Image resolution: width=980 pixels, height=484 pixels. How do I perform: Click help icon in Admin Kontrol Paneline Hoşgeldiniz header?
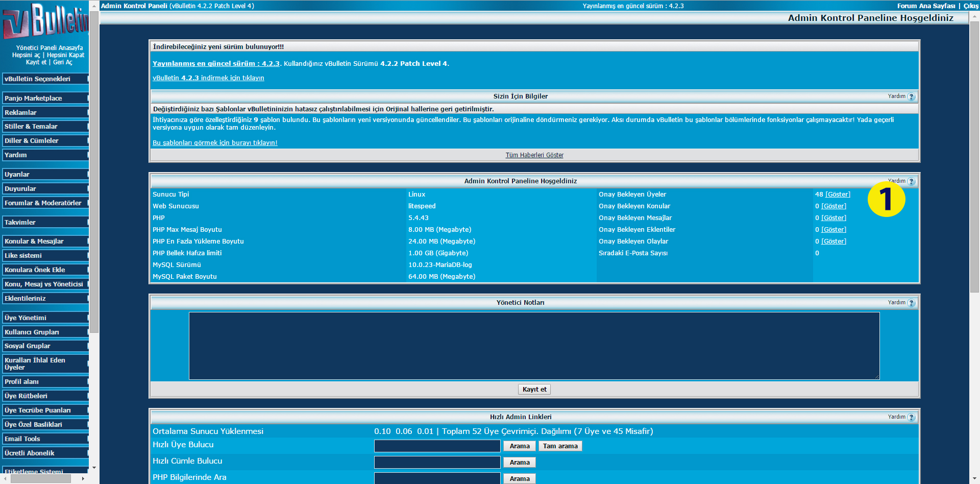click(911, 181)
